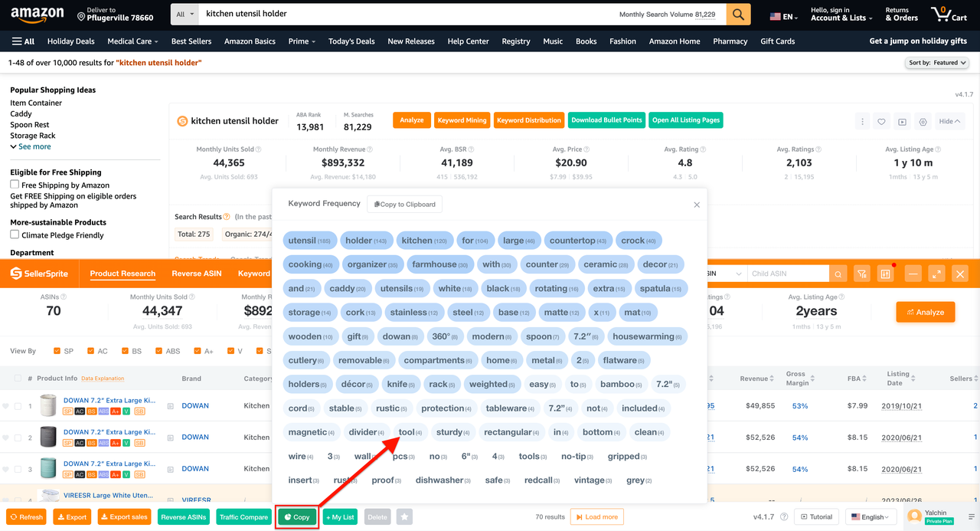980x531 pixels.
Task: Switch to the Reverse ASIN tab
Action: click(x=197, y=274)
